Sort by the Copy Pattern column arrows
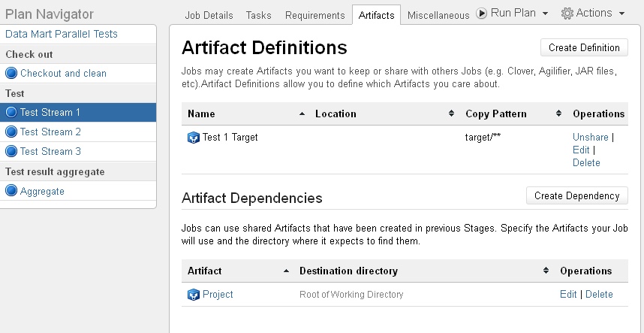The image size is (644, 333). pos(558,114)
